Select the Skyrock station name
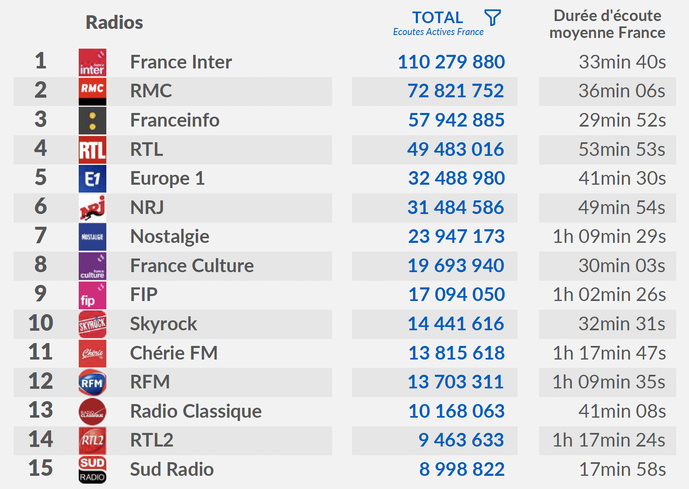Screen dimensions: 689x489 [x=163, y=324]
